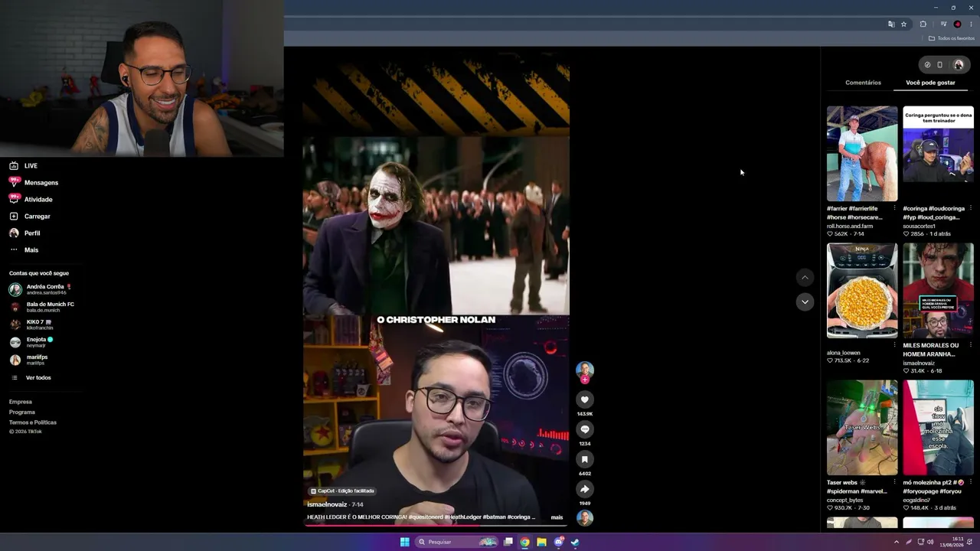Open browser extensions puzzle icon
Screen dimensions: 980x551
(x=923, y=24)
